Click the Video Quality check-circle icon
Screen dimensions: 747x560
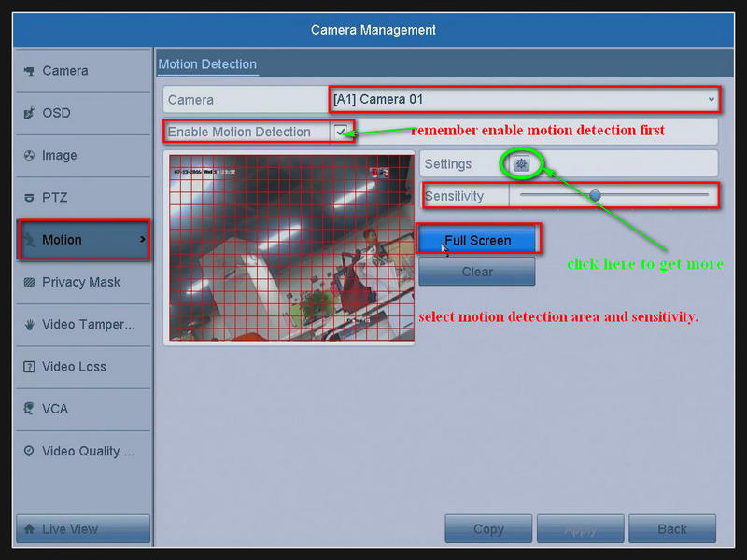tap(30, 451)
